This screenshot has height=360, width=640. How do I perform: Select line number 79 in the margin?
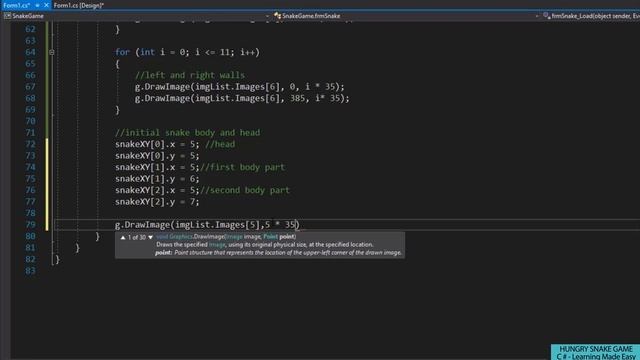30,224
